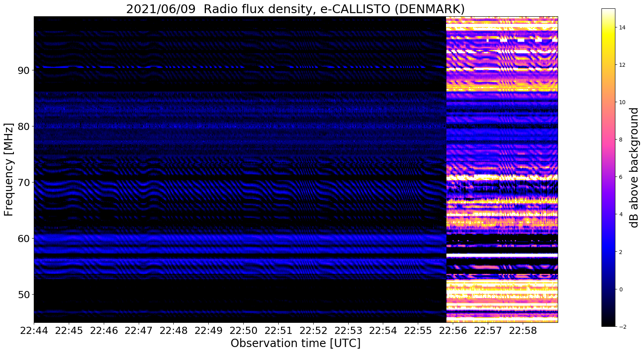Click the 22:47 time tick label

click(139, 330)
